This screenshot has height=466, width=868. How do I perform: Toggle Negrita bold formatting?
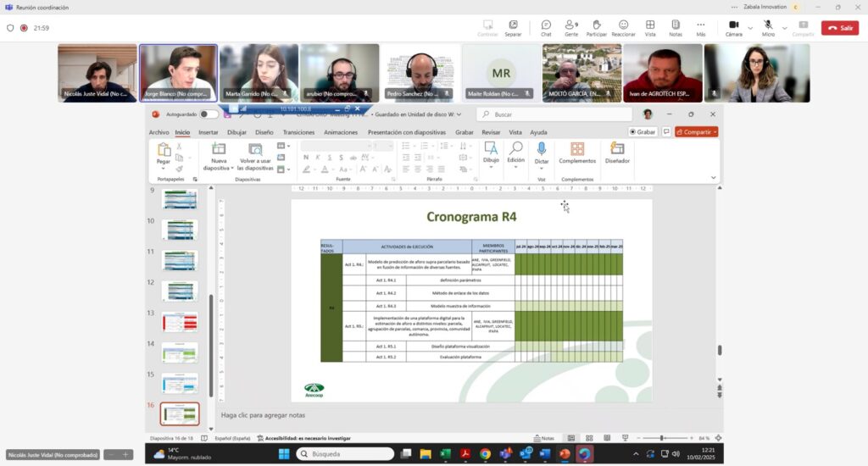coord(306,158)
